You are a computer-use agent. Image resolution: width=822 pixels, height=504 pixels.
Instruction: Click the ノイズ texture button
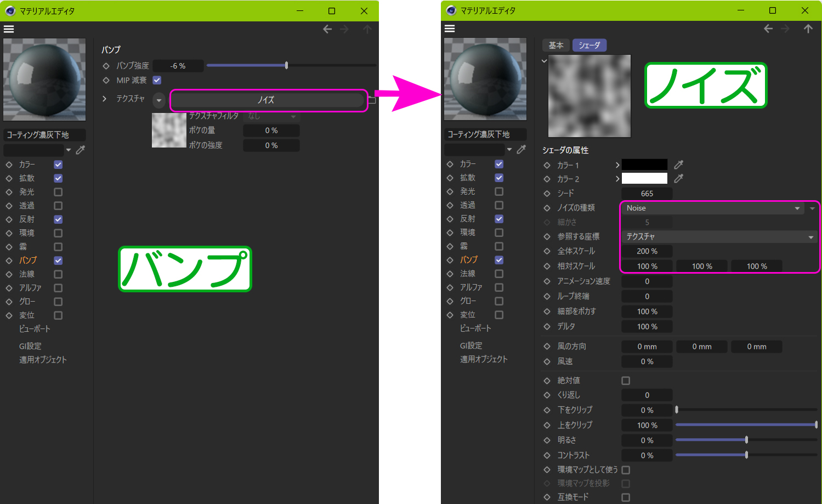[267, 100]
